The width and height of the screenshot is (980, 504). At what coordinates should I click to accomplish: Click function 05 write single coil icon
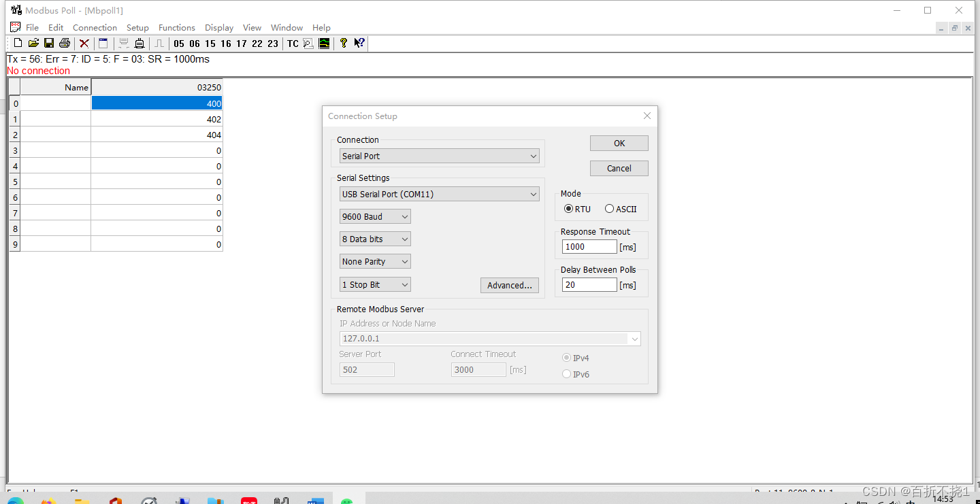(x=179, y=43)
